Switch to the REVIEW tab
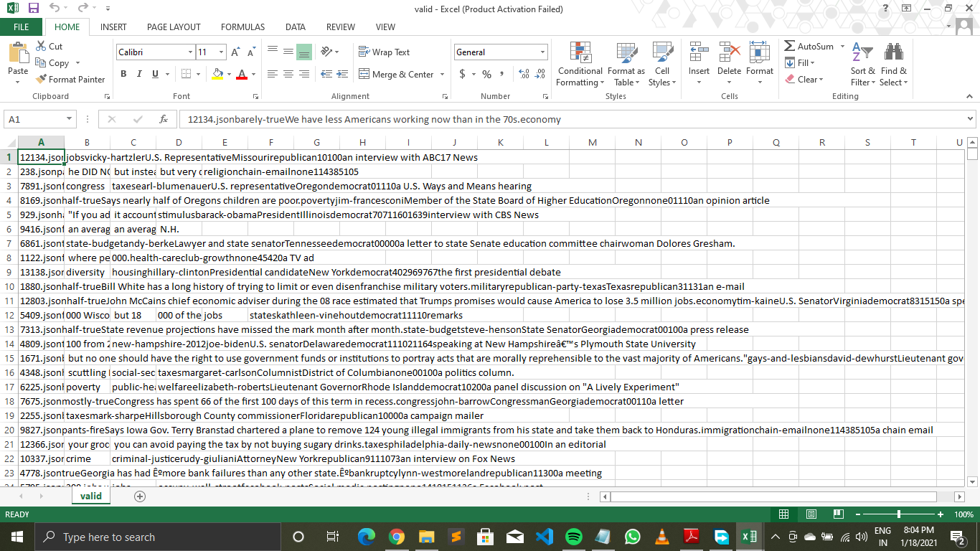The image size is (980, 551). point(341,27)
